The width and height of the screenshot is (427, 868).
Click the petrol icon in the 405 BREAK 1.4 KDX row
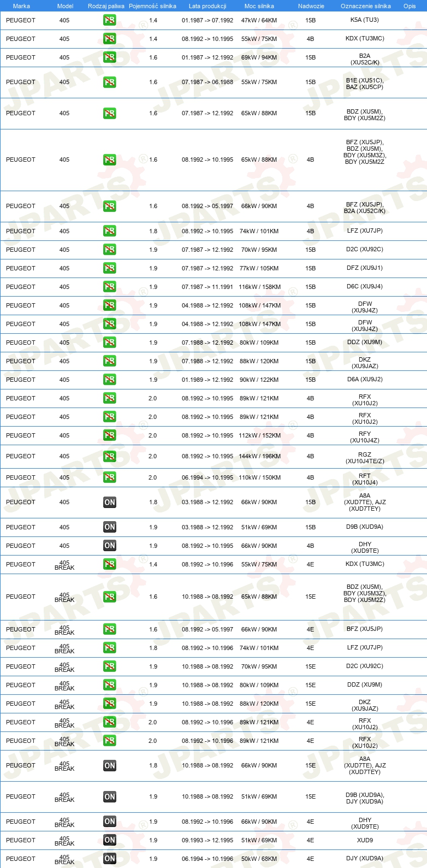pyautogui.click(x=110, y=564)
